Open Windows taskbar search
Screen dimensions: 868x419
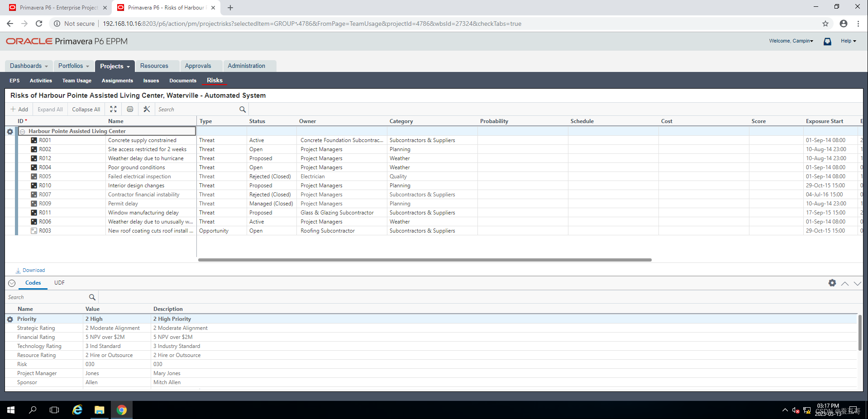pyautogui.click(x=33, y=410)
